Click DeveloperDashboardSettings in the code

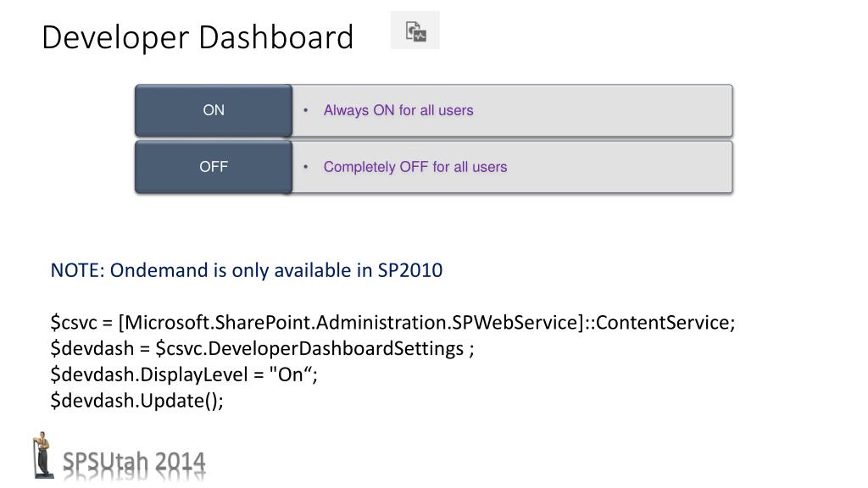pos(336,348)
